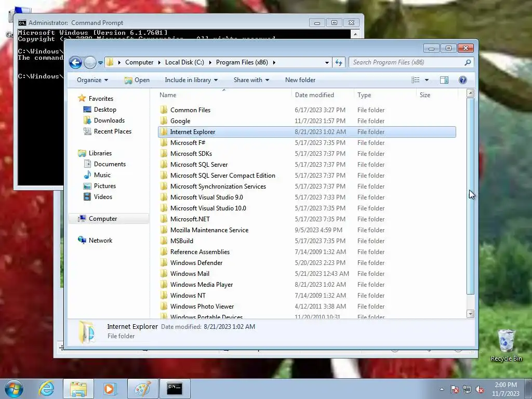This screenshot has width=532, height=399.
Task: Click the search magnifier icon
Action: pos(468,62)
